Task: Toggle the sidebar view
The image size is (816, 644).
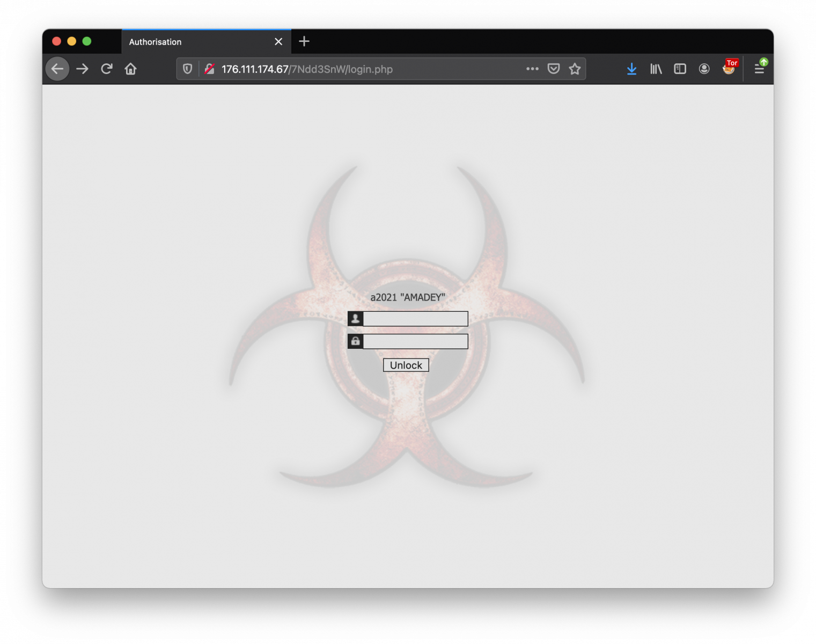Action: click(680, 69)
